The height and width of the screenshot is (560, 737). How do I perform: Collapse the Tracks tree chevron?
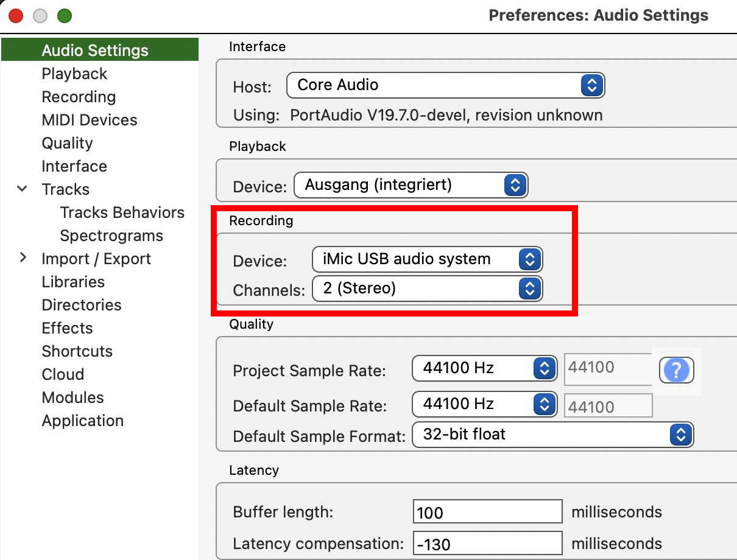click(x=23, y=189)
